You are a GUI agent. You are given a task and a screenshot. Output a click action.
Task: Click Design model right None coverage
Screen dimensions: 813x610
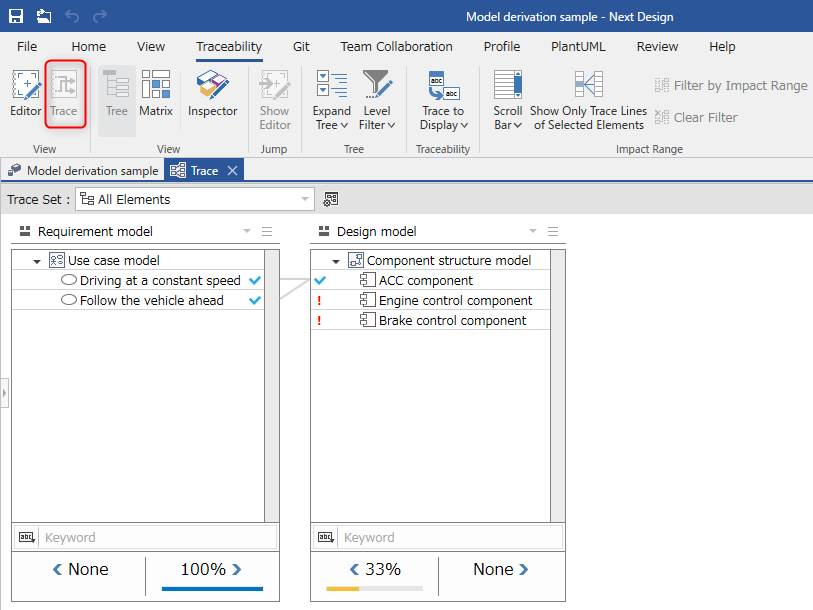[x=500, y=570]
